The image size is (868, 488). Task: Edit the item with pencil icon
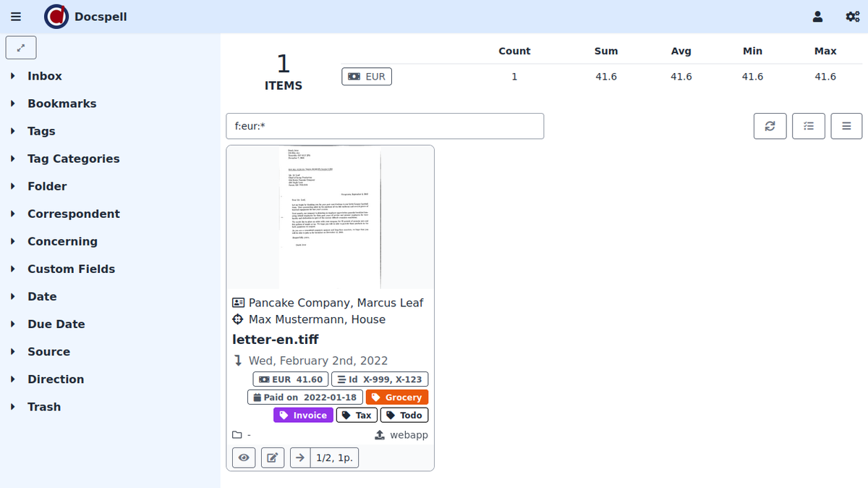click(x=273, y=458)
